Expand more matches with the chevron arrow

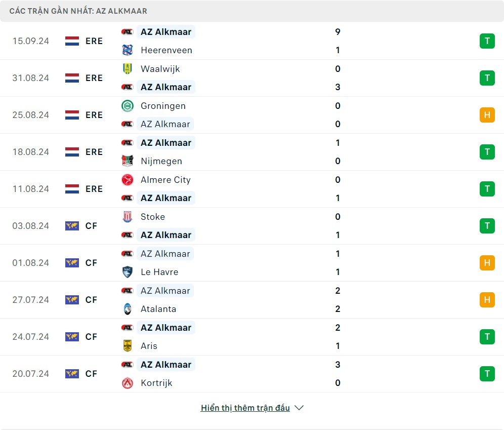[x=299, y=408]
